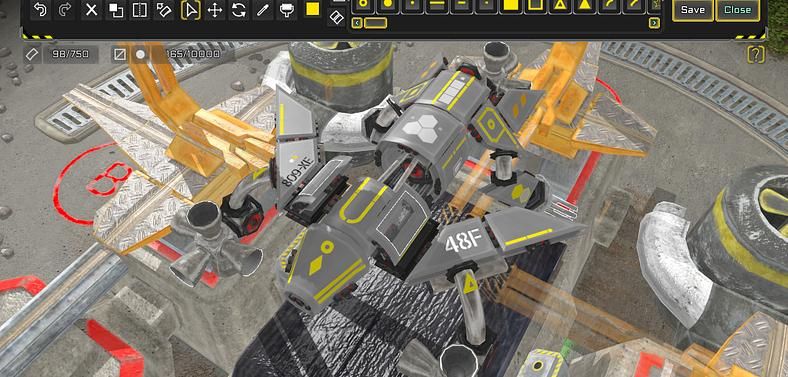Delete selection with the X tool
The width and height of the screenshot is (788, 377).
click(x=91, y=10)
